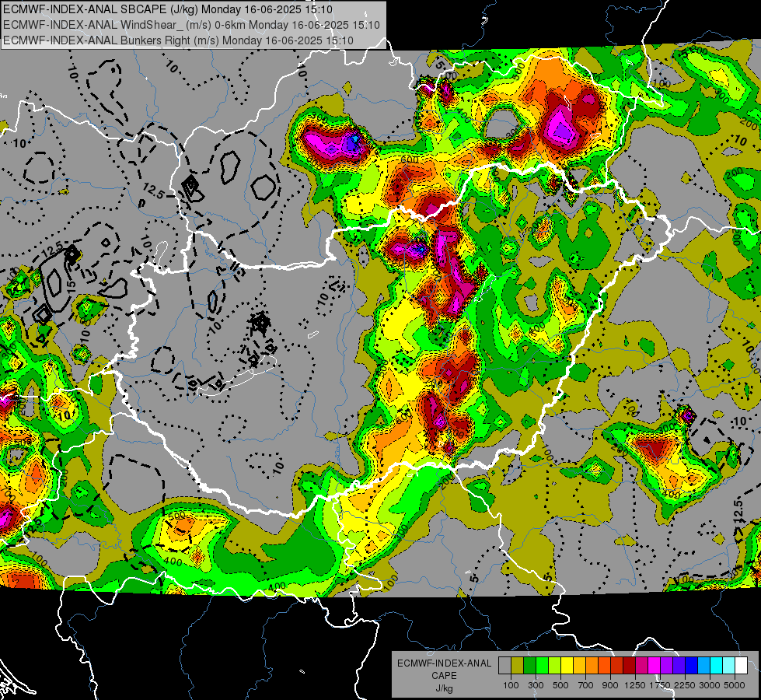761x700 pixels.
Task: Choose the pure blue legend swatch
Action: (x=692, y=666)
